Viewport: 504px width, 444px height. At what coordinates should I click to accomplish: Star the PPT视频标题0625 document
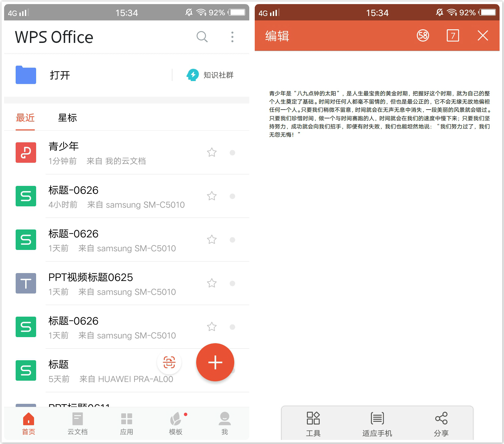pyautogui.click(x=212, y=283)
